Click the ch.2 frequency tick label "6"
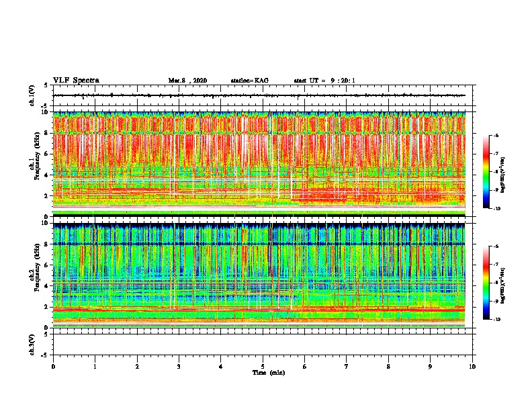Screen dimensions: 532x411 click(46, 265)
